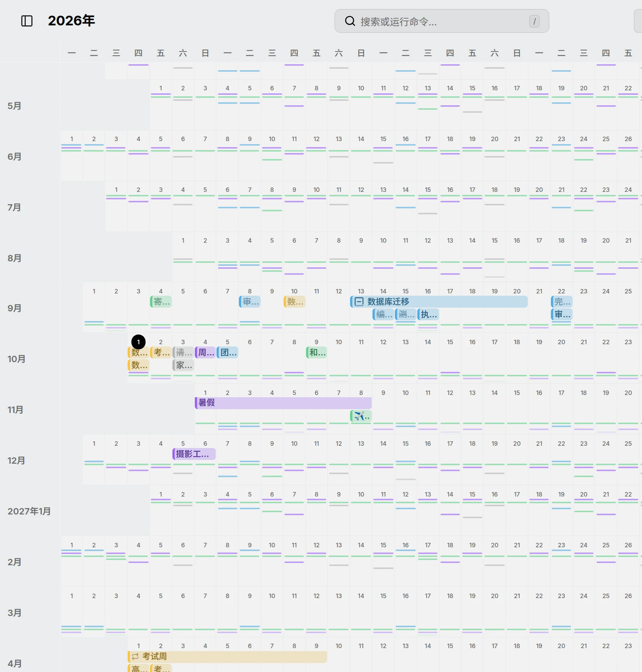Click the search magnifier icon
The height and width of the screenshot is (672, 642).
[350, 21]
